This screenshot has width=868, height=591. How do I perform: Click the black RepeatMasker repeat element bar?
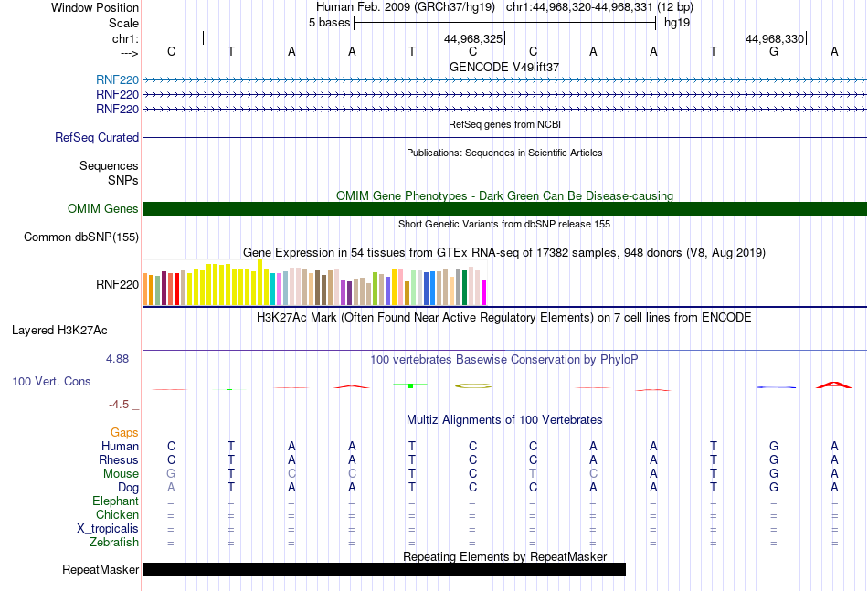click(x=384, y=569)
